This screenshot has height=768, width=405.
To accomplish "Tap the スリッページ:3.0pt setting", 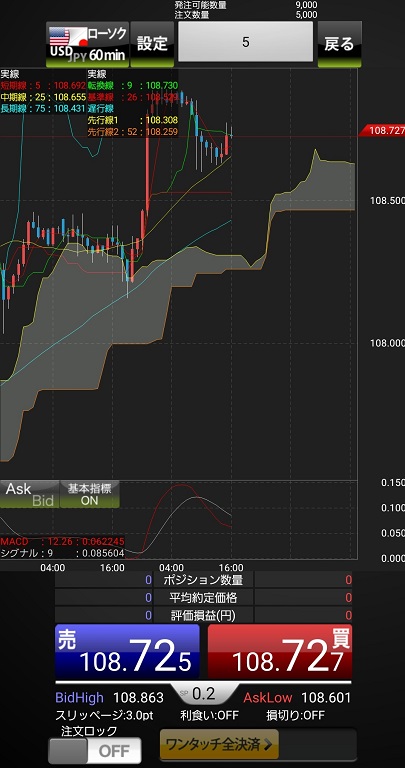I will (x=104, y=716).
